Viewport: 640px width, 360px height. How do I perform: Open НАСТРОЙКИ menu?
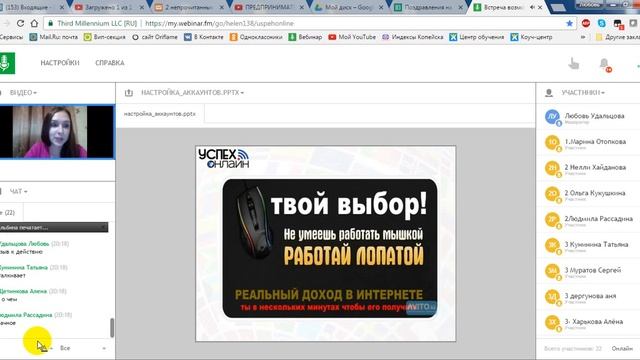point(60,63)
